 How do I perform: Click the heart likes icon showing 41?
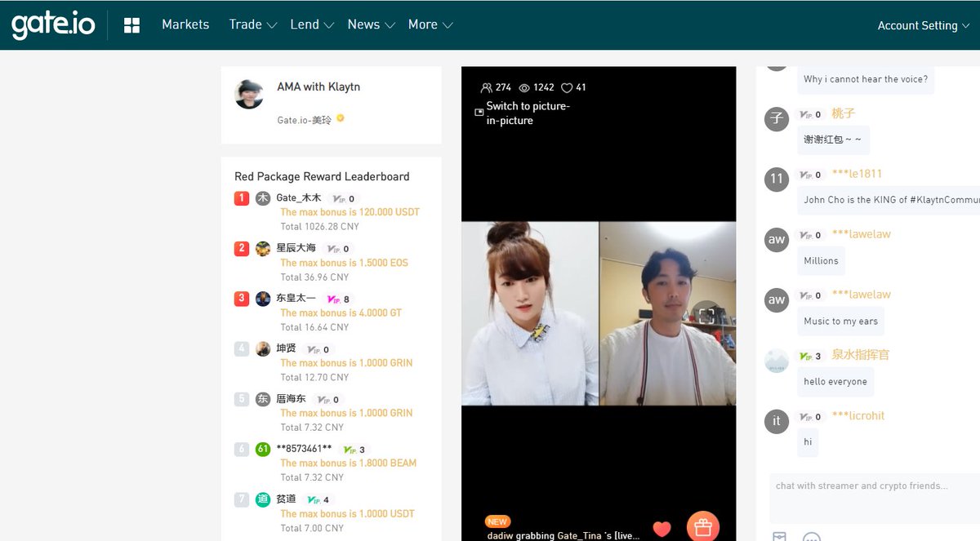[567, 87]
